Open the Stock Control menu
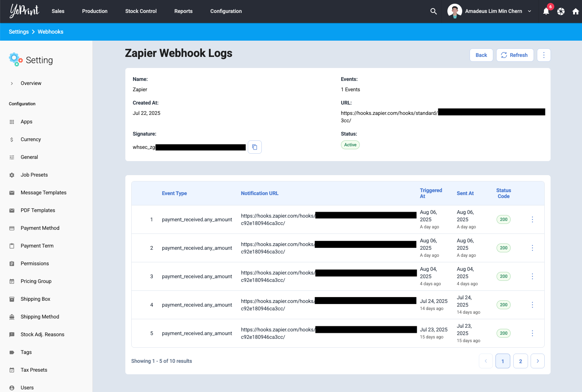The height and width of the screenshot is (392, 582). (141, 11)
